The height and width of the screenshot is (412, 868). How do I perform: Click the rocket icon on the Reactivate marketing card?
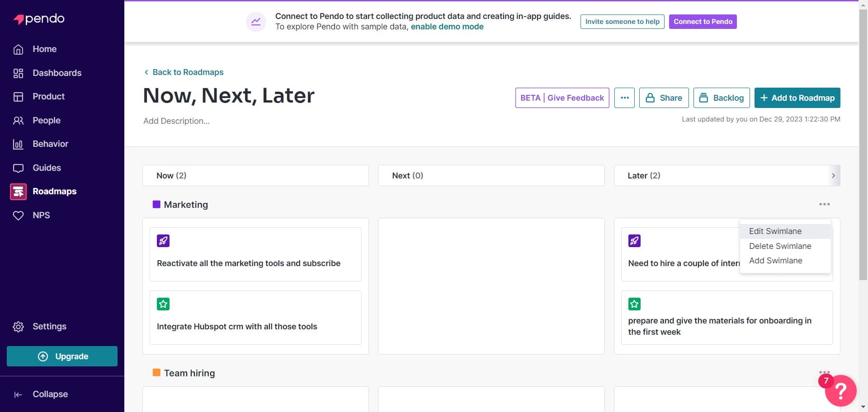[x=163, y=241]
